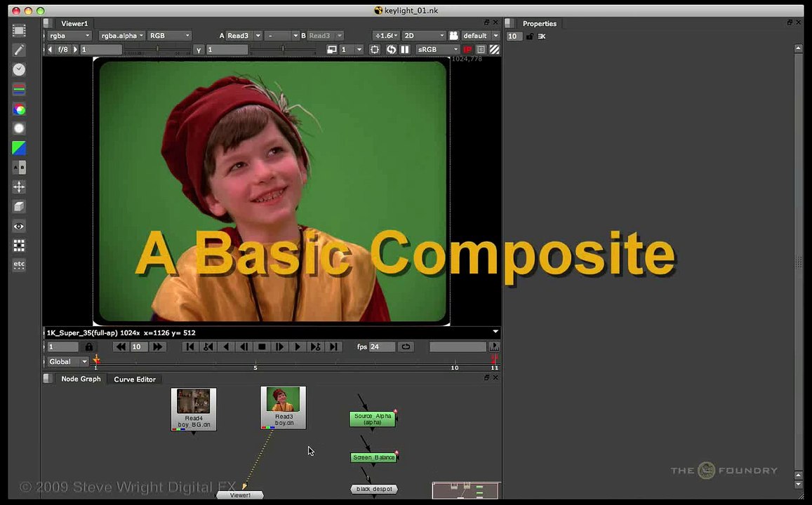The image size is (812, 505).
Task: Open the Time nodes clock menu
Action: (19, 69)
